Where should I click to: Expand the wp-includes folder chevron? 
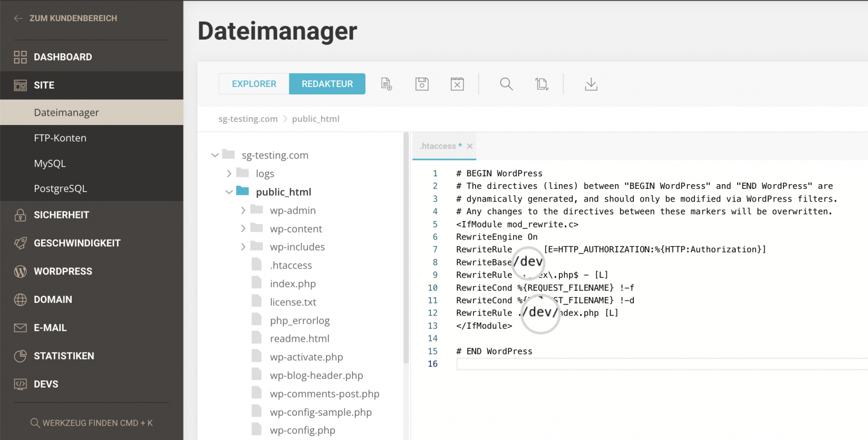point(243,246)
